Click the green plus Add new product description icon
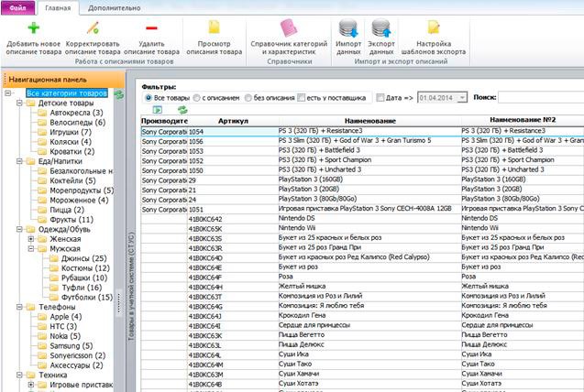 34,27
